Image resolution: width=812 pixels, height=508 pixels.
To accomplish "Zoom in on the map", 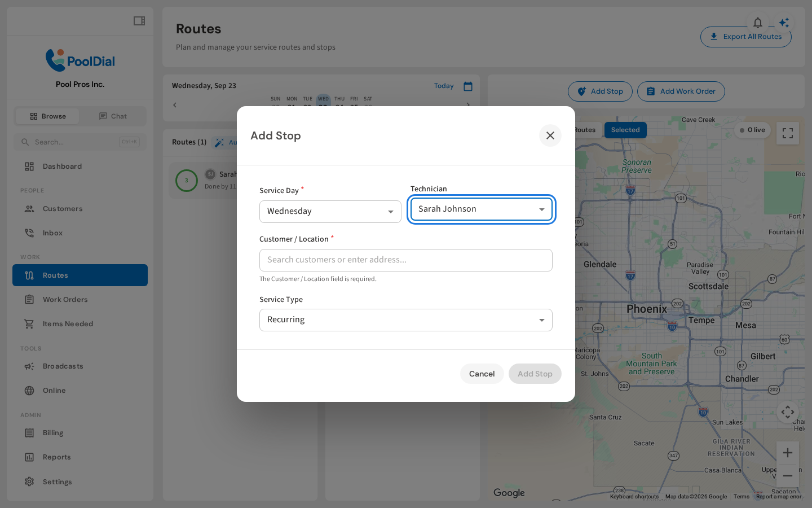I will coord(788,453).
